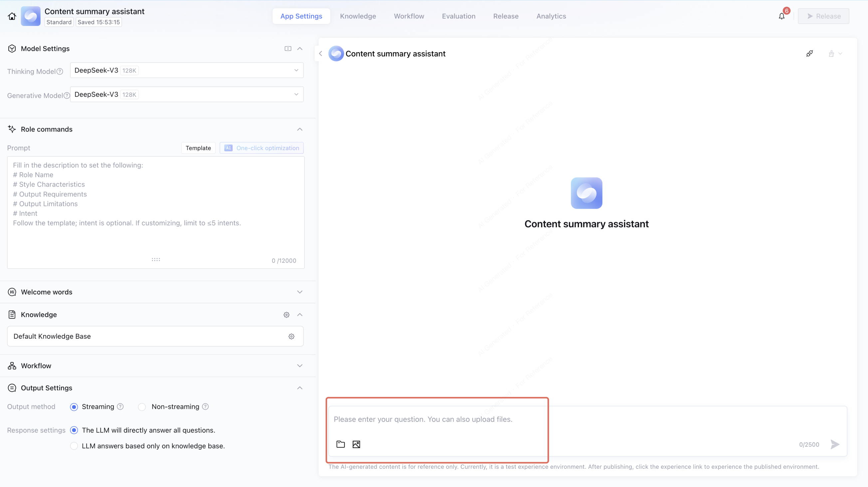Collapse Role commands section
The height and width of the screenshot is (487, 868).
coord(300,129)
